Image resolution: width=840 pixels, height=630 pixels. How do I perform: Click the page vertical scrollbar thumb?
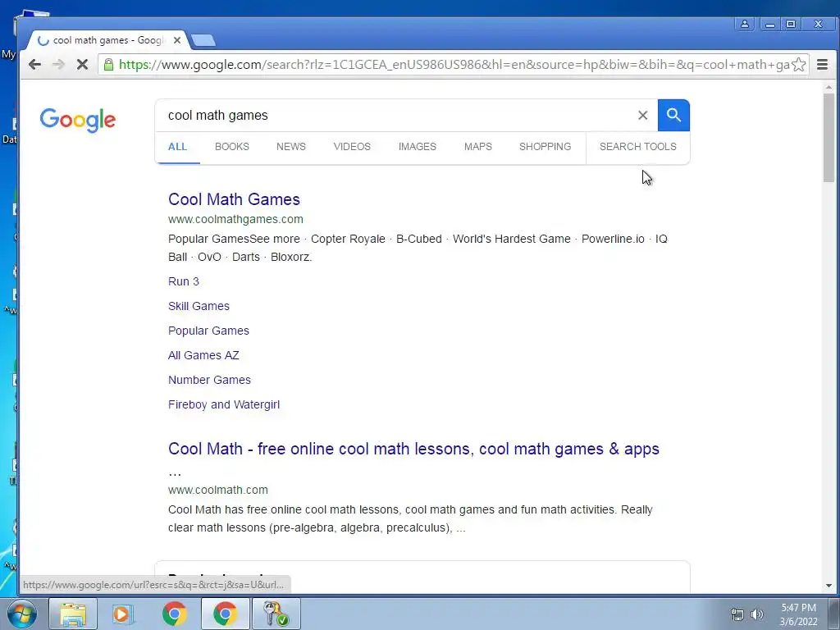829,138
